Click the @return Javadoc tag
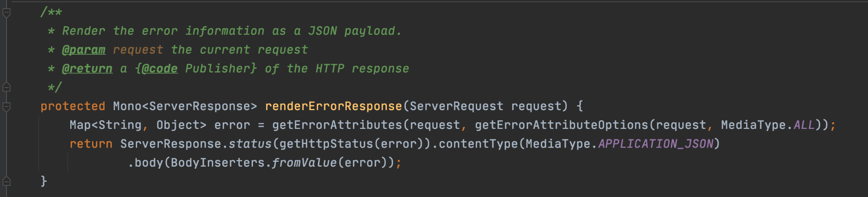This screenshot has height=197, width=868. click(x=87, y=69)
